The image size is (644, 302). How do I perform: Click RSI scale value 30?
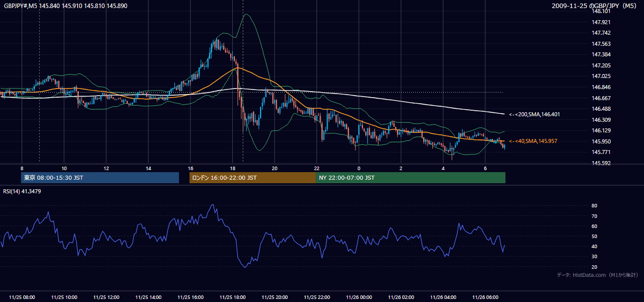[x=594, y=257]
